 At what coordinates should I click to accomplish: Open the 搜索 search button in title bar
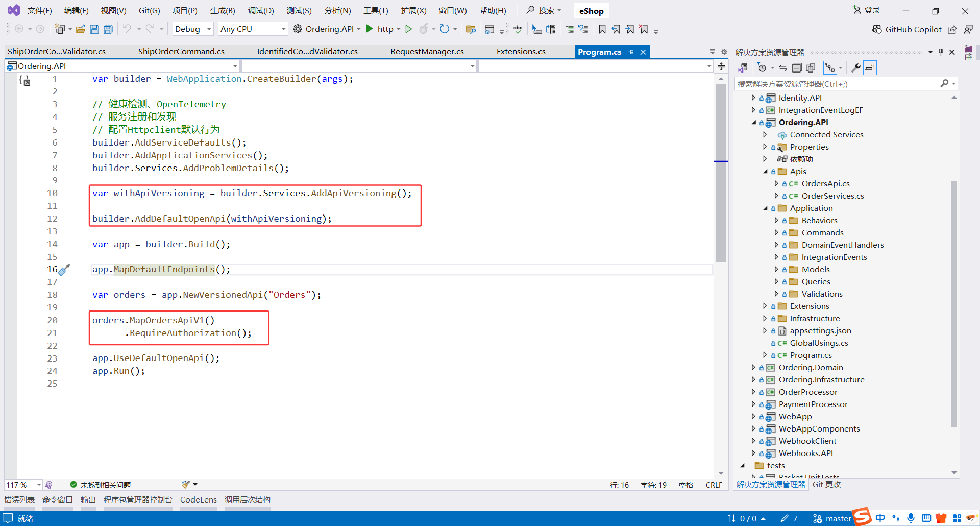(544, 10)
